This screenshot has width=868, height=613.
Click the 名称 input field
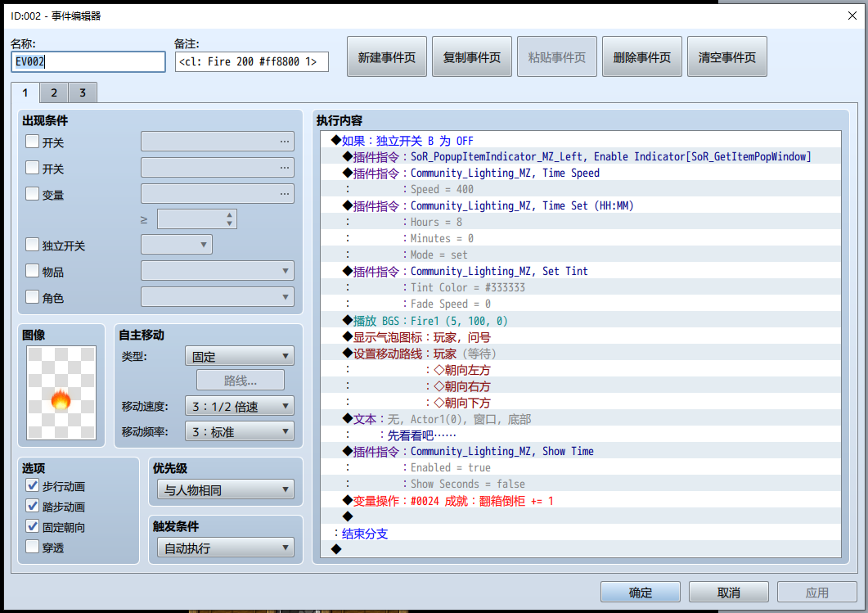coord(88,61)
